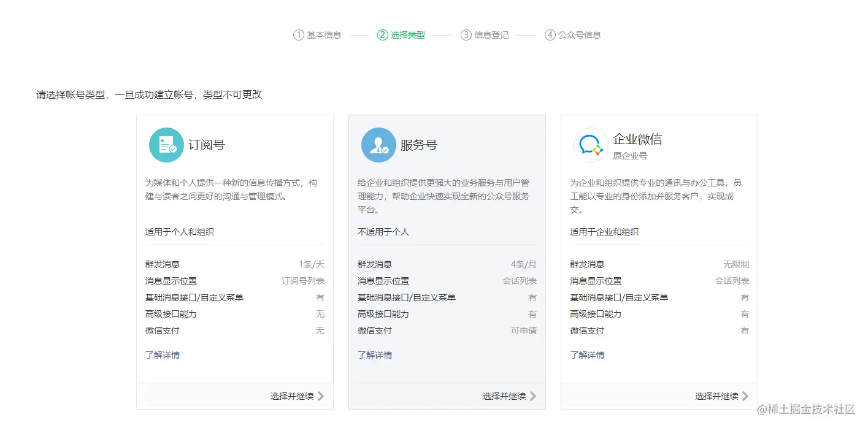Click the 服务号 description paragraph
The image size is (868, 428).
click(444, 196)
